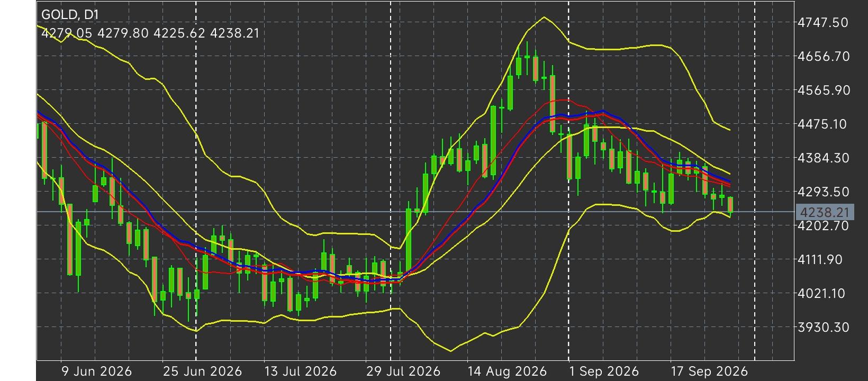
Task: Click the current price label 4238.21
Action: (825, 212)
